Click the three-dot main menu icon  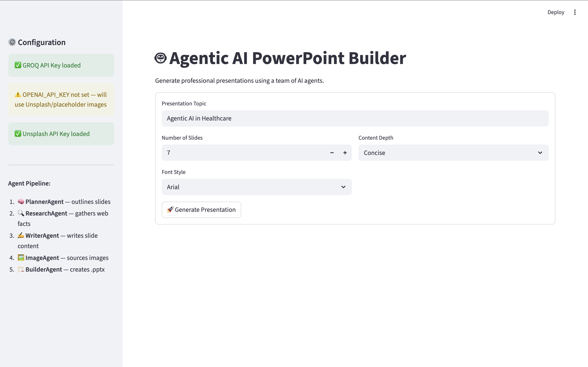point(575,12)
